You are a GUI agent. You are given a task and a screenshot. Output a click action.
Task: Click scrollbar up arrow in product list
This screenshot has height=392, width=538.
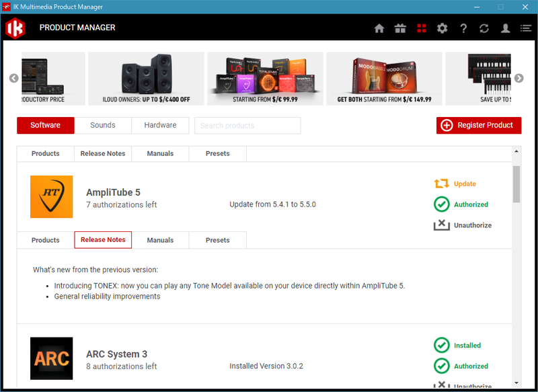pos(516,151)
